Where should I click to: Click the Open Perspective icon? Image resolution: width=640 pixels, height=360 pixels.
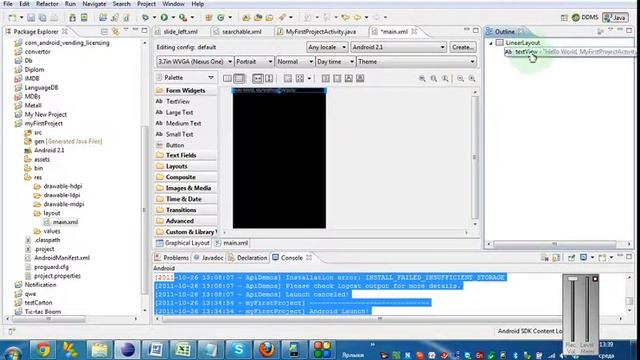(564, 18)
